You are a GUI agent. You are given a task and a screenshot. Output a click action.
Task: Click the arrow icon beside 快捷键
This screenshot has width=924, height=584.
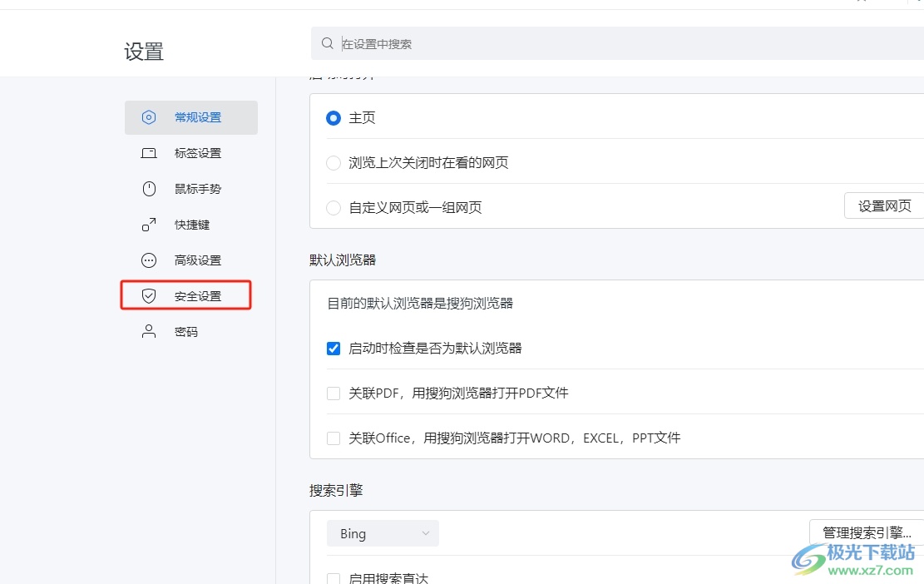coord(149,225)
